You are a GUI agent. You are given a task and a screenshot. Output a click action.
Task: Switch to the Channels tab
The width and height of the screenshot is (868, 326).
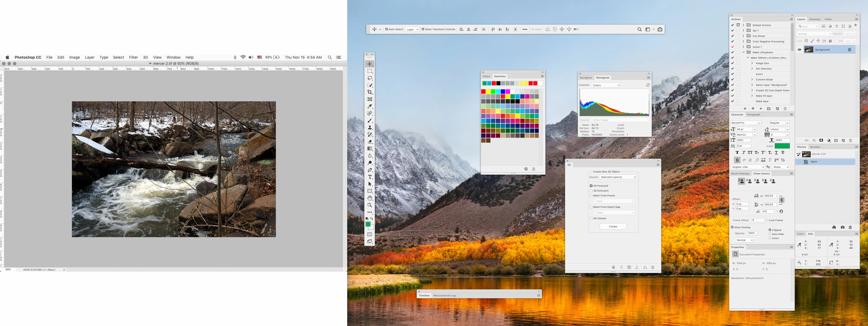tap(814, 19)
